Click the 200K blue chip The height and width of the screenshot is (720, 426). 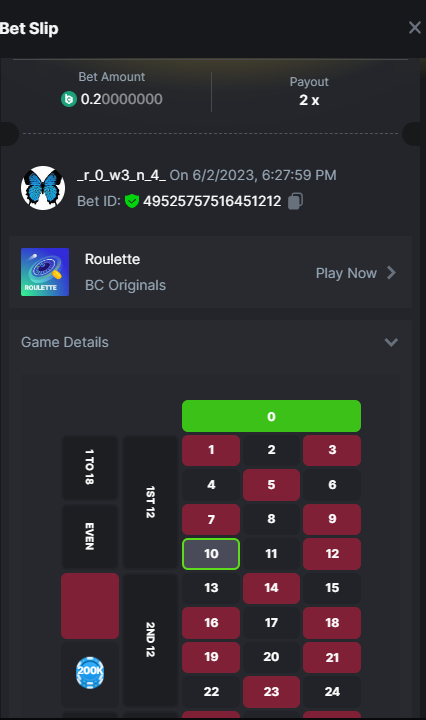click(x=90, y=673)
